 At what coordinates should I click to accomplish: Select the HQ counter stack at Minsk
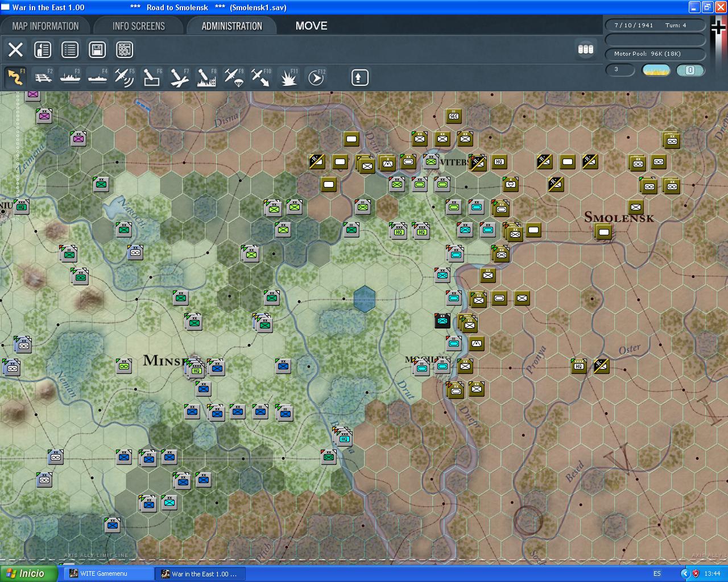click(x=196, y=370)
